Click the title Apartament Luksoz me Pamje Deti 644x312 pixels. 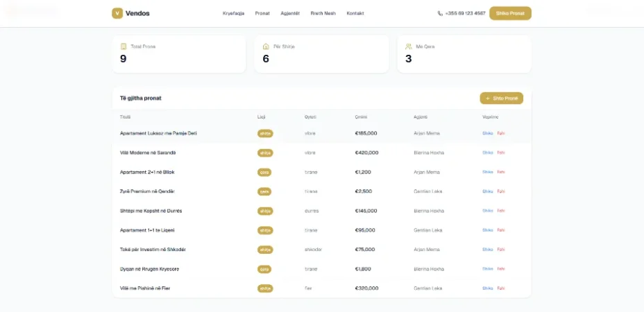tap(158, 133)
